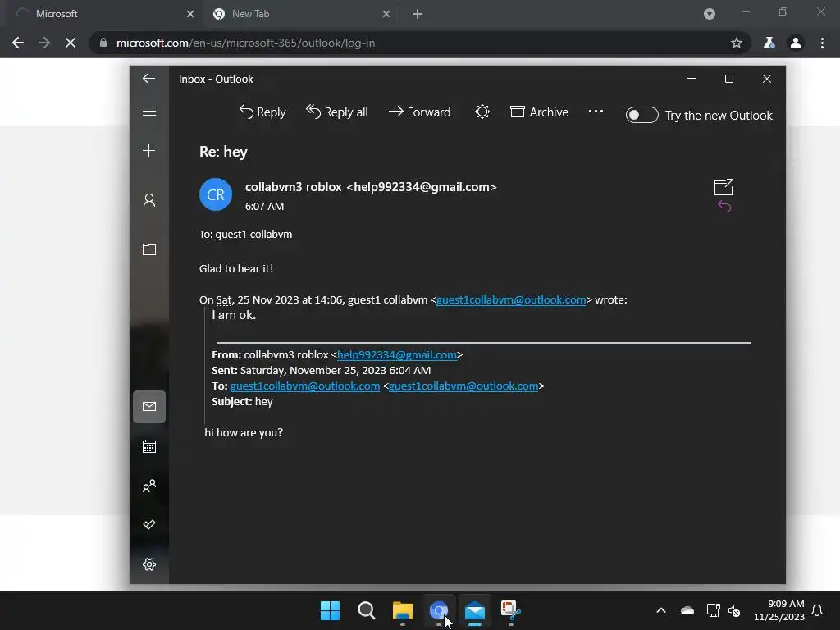Click the purple replied arrow indicator
This screenshot has height=630, width=840.
click(724, 206)
